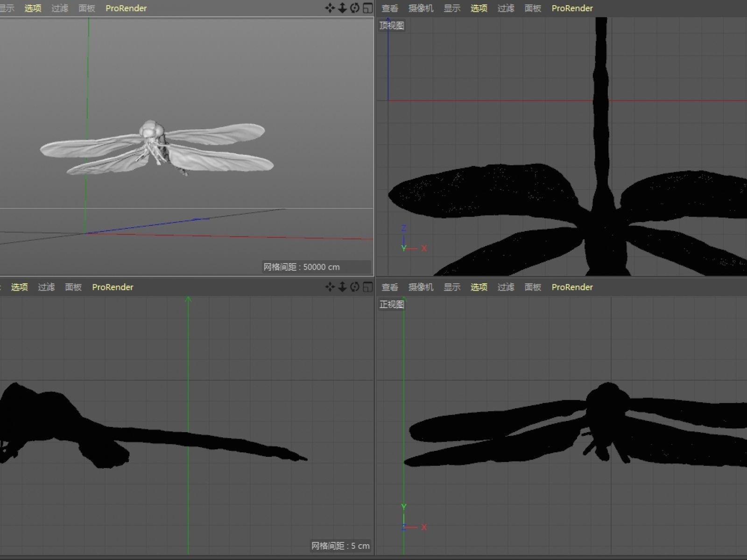747x560 pixels.
Task: Open 过滤 menu in perspective viewport
Action: tap(60, 8)
